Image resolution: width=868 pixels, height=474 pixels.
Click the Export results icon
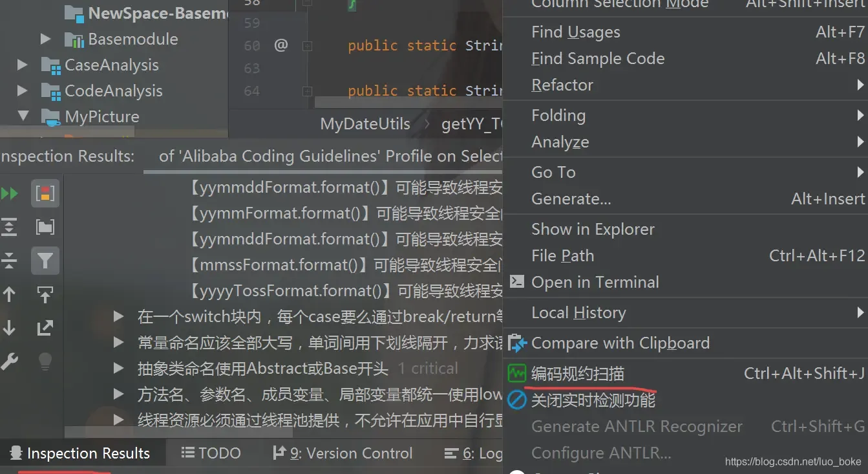[x=45, y=328]
